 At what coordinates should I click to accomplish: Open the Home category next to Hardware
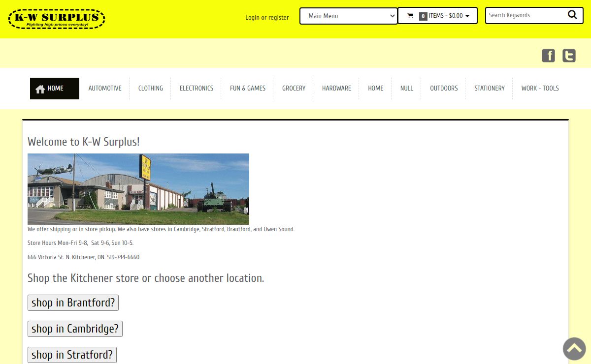pos(376,89)
